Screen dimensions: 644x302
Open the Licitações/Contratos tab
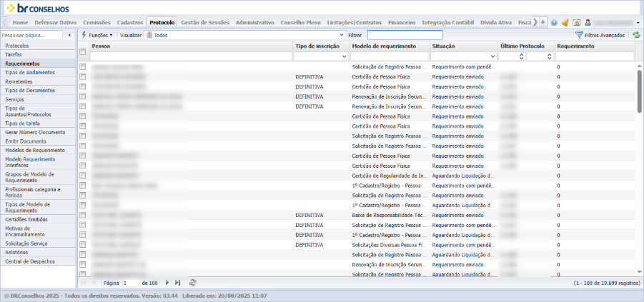click(355, 23)
